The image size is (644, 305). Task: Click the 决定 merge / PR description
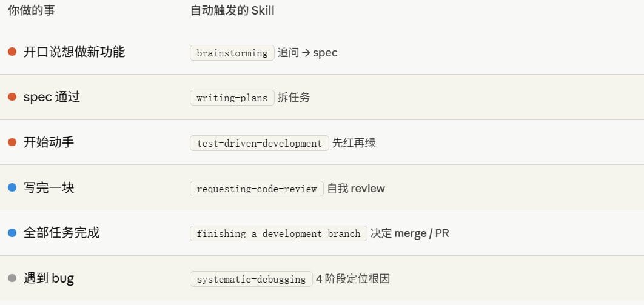pos(410,233)
